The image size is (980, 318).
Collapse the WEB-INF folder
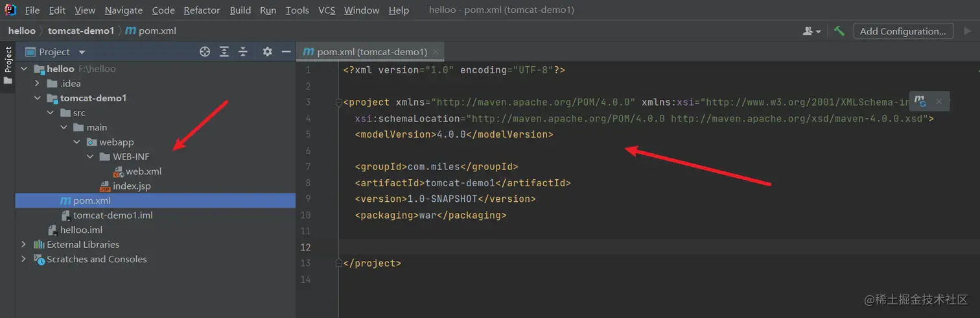(x=90, y=156)
